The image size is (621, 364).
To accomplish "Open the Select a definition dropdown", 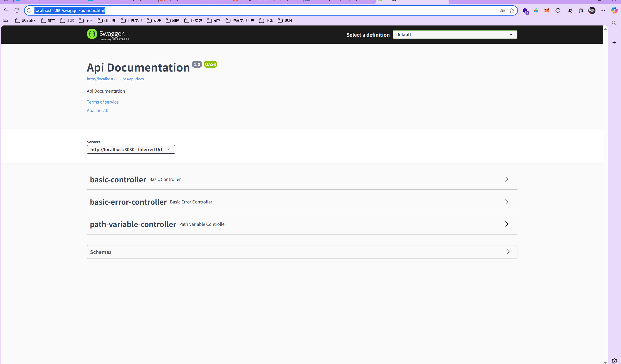I will pos(455,34).
